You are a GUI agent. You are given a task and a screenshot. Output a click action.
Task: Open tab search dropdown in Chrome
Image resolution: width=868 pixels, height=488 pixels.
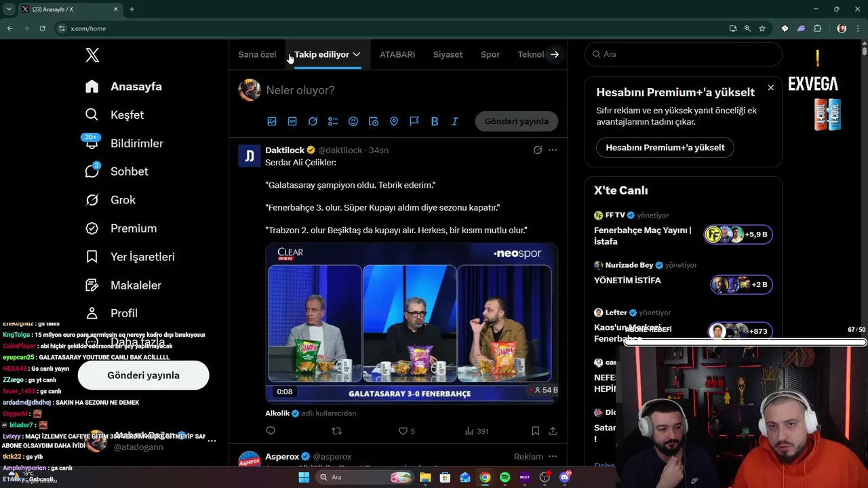coord(9,9)
